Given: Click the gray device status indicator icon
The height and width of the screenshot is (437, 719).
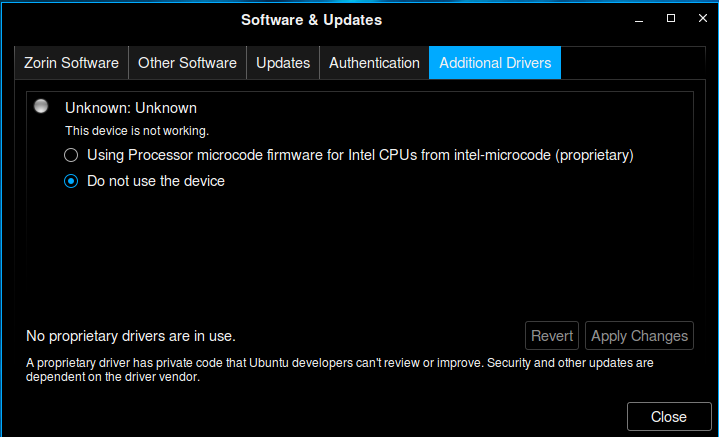Looking at the screenshot, I should (x=41, y=106).
